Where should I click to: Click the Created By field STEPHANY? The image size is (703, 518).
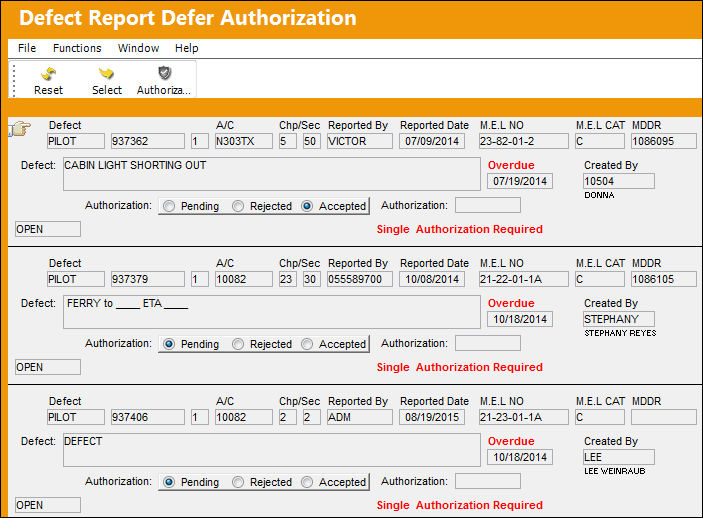pos(619,319)
